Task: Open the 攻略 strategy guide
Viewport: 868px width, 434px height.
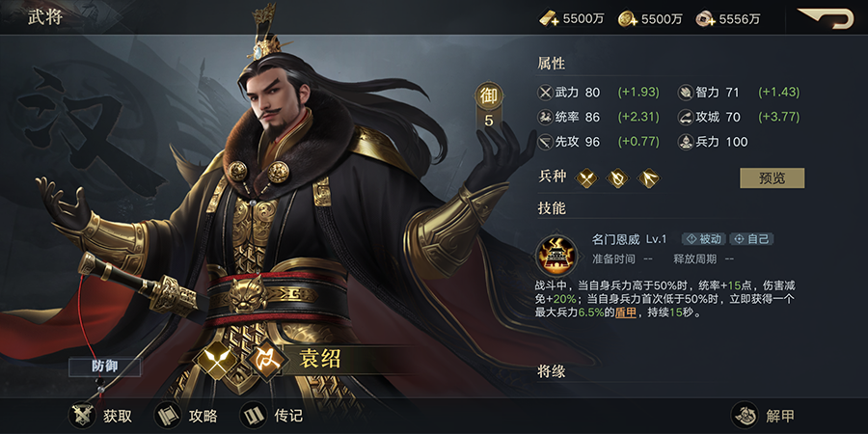Action: [x=168, y=416]
